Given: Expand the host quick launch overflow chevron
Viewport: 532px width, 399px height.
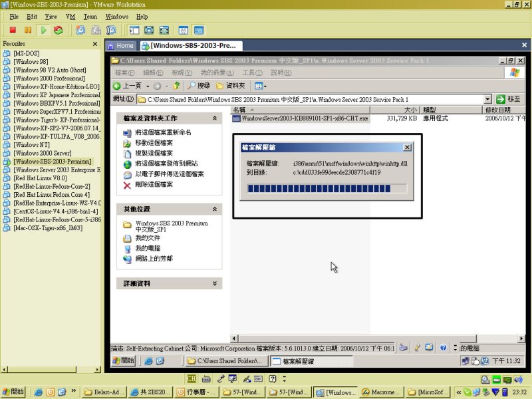Looking at the screenshot, I should pyautogui.click(x=74, y=391).
